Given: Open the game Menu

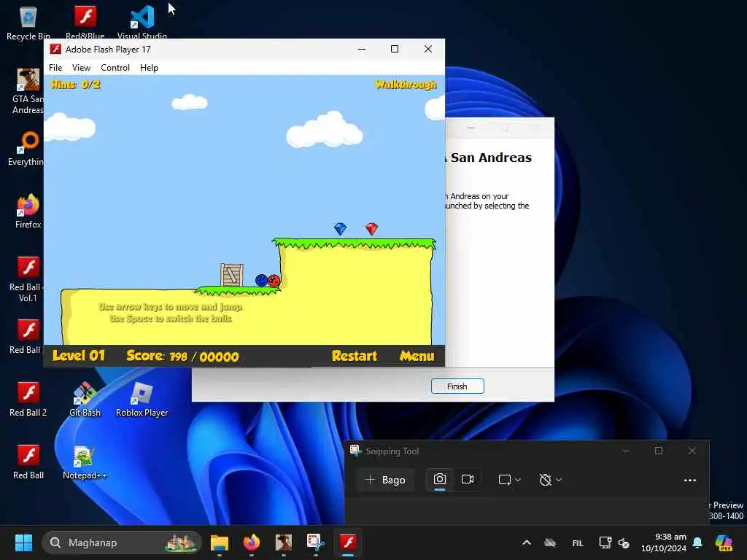Looking at the screenshot, I should pyautogui.click(x=417, y=356).
